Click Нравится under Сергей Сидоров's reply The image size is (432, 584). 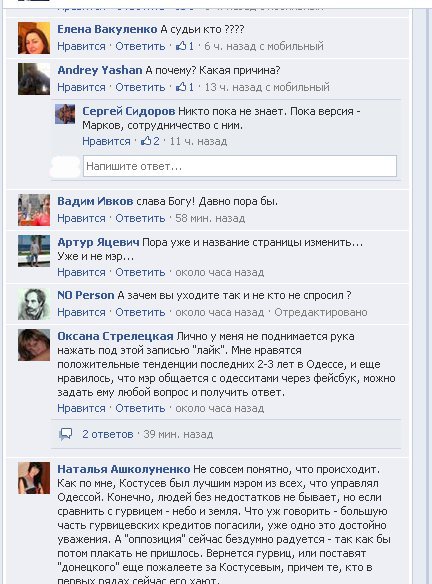106,141
